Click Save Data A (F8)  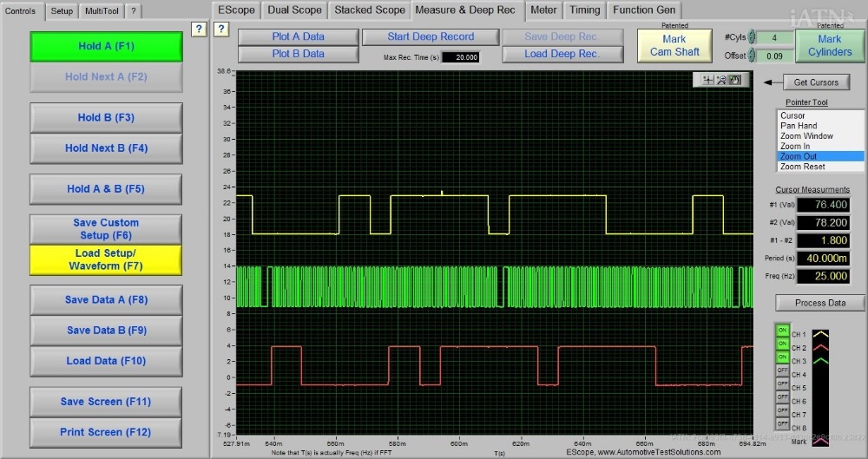[x=106, y=299]
